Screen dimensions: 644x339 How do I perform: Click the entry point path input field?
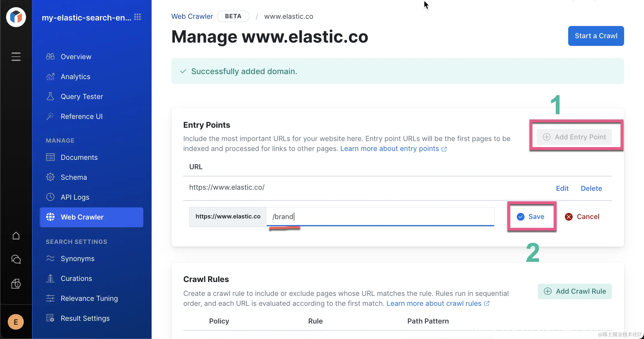click(x=380, y=217)
